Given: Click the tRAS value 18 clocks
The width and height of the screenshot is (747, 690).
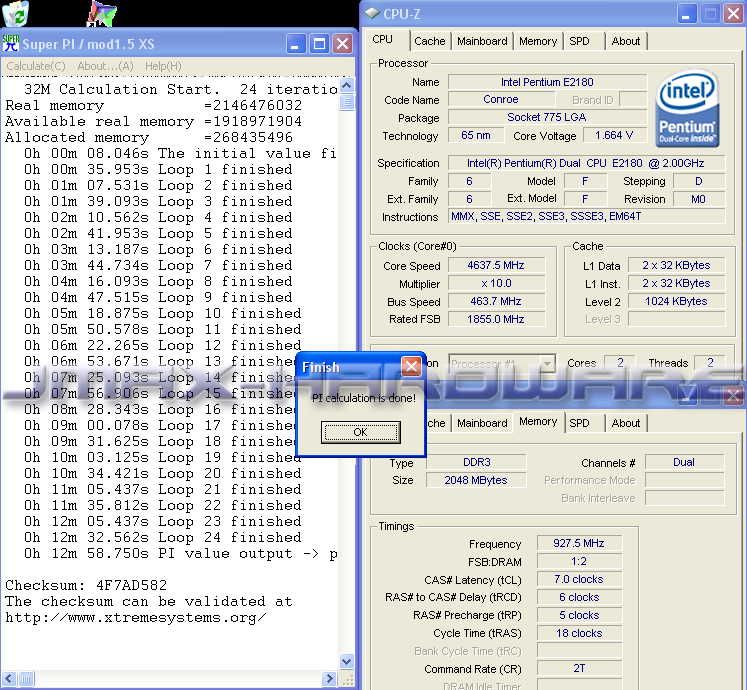Looking at the screenshot, I should tap(579, 633).
